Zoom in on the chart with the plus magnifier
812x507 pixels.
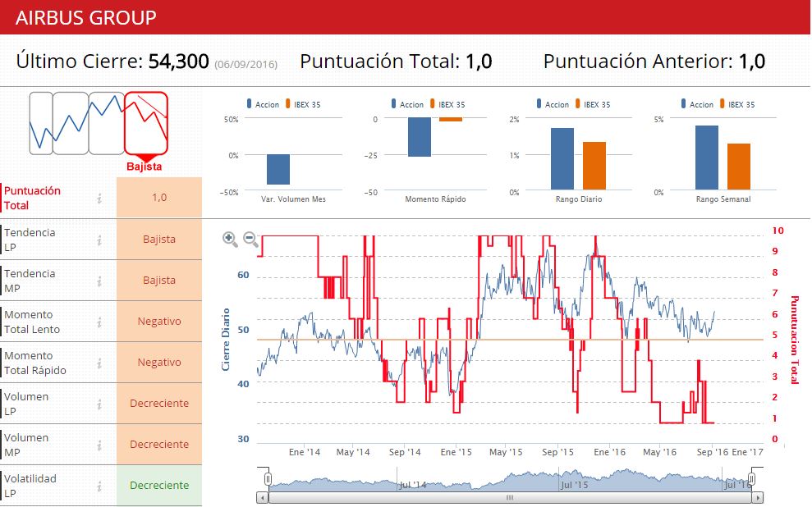tap(230, 239)
